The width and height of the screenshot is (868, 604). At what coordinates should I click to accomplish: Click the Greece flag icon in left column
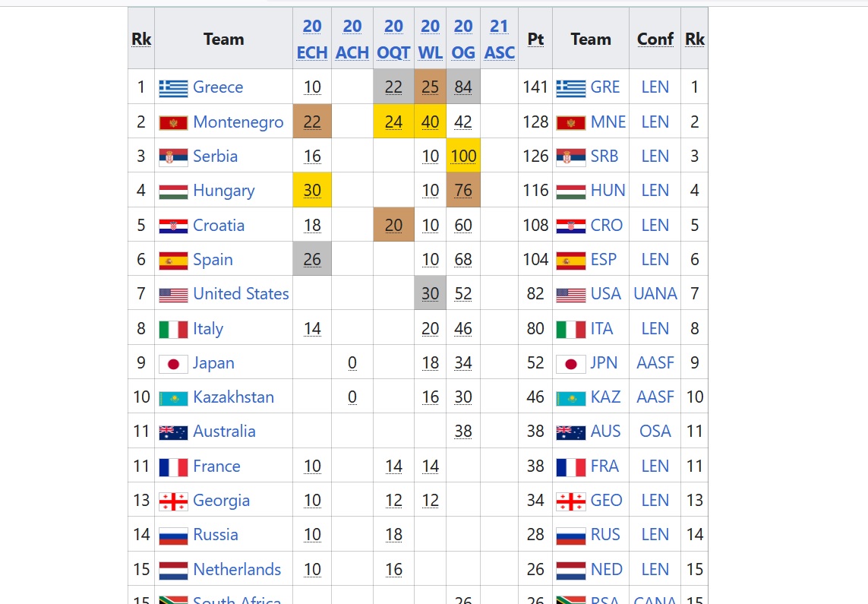(x=173, y=88)
